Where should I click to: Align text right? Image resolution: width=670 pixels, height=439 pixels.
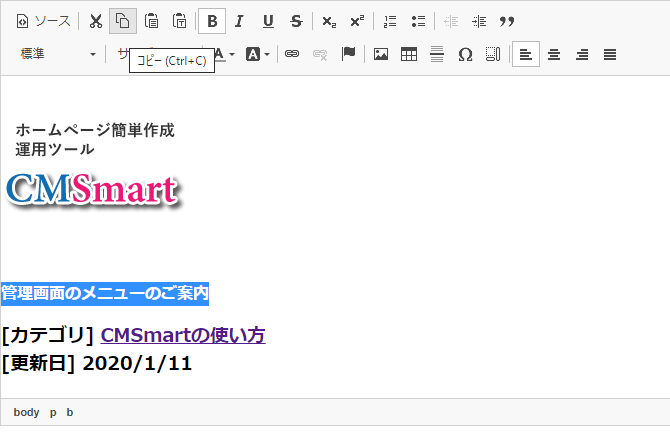pos(582,54)
